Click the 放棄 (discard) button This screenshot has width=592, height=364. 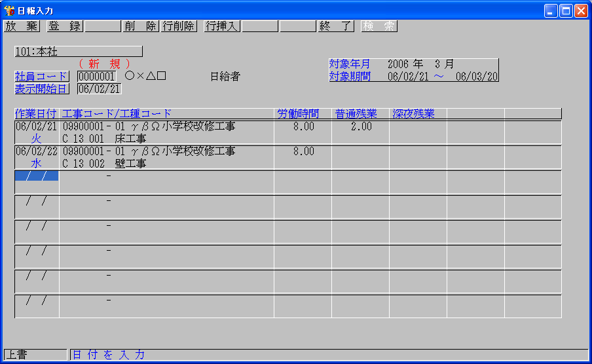pyautogui.click(x=22, y=26)
